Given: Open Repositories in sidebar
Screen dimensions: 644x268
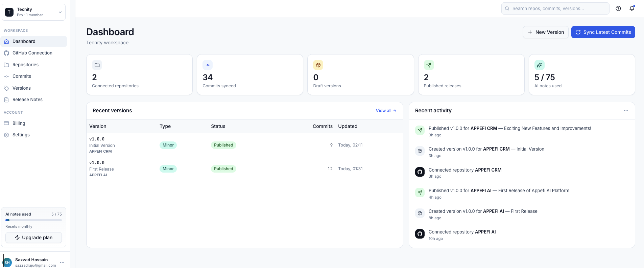Looking at the screenshot, I should tap(34, 65).
